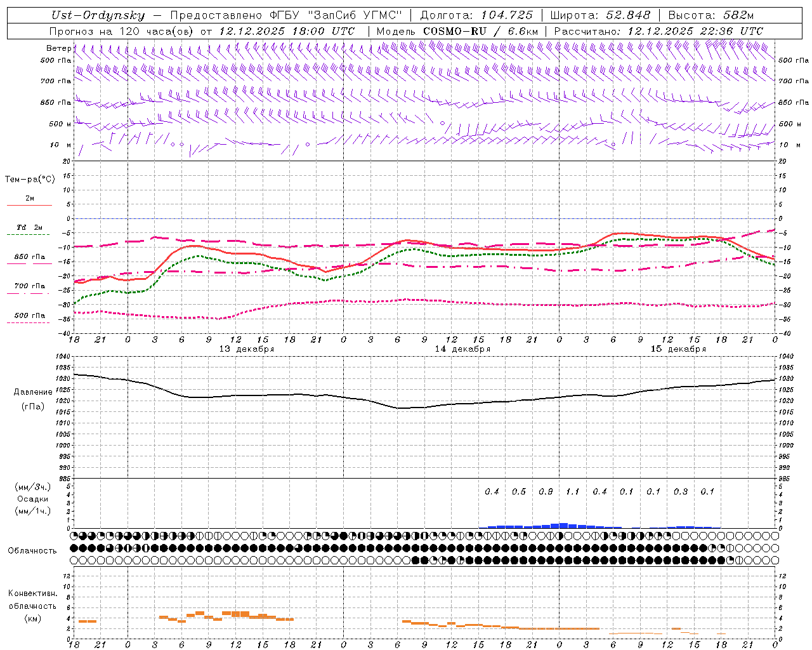Select the '(мм/3ч.)' precipitation unit label
Screen dimensions: 812x650
pos(32,487)
